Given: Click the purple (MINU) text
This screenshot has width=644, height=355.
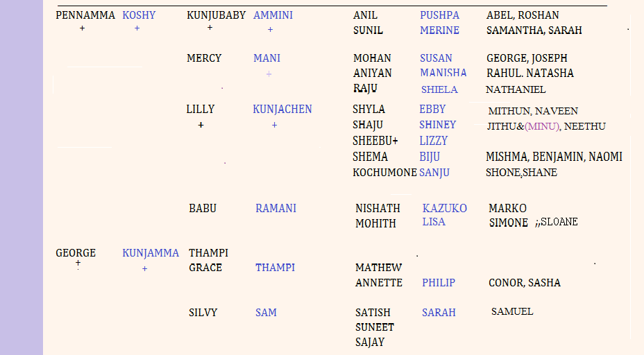Looking at the screenshot, I should point(542,126).
